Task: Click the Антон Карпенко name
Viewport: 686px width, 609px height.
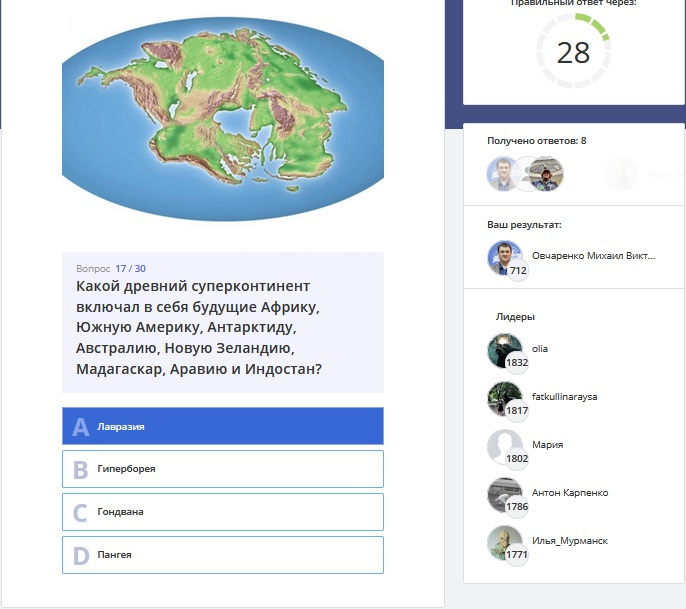Action: (x=570, y=493)
